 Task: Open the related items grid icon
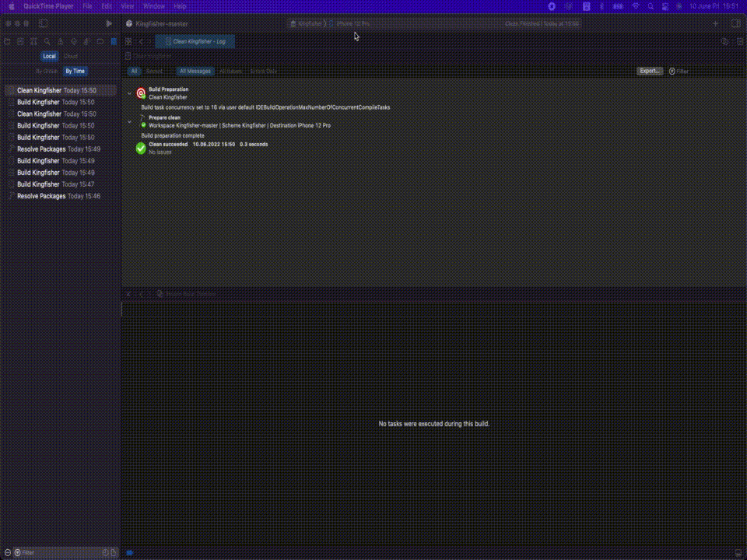[x=128, y=41]
